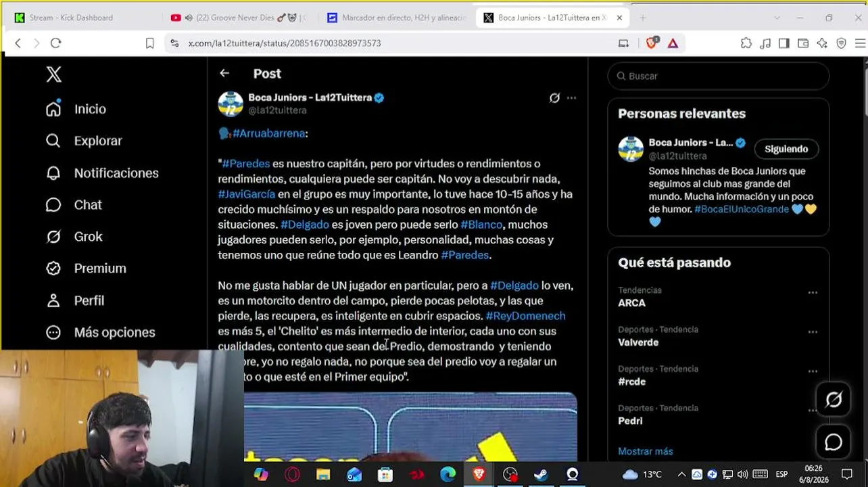Open Explorar in the X sidebar
Viewport: 868px width, 487px height.
(x=84, y=141)
